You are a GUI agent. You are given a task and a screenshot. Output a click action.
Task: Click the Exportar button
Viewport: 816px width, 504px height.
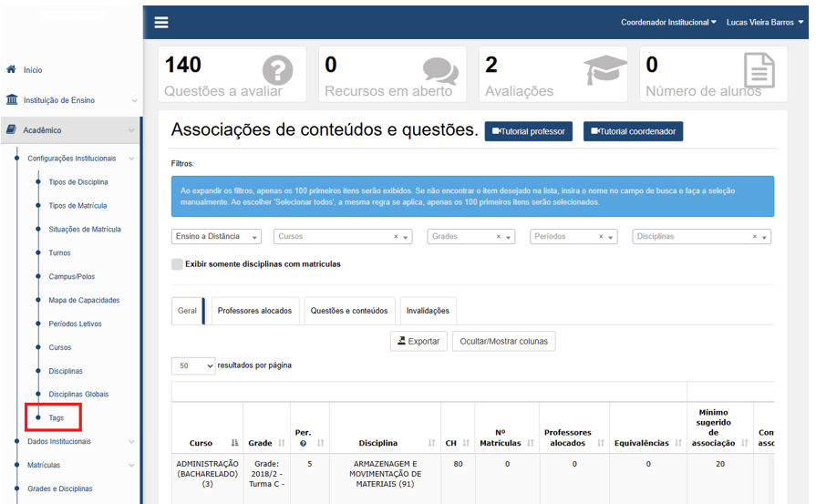coord(418,341)
